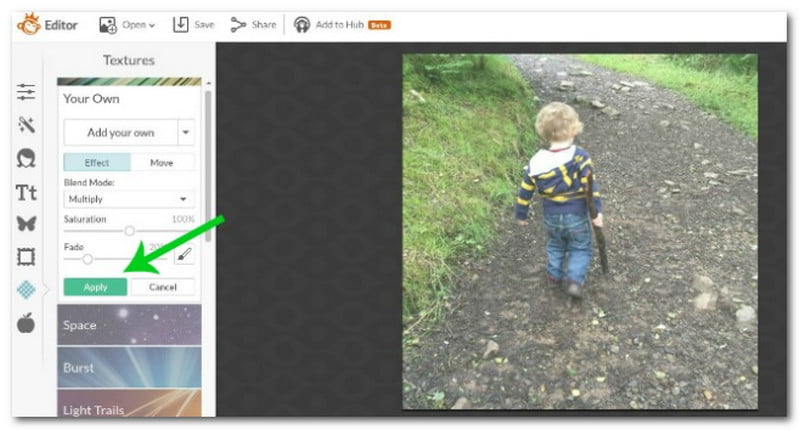The image size is (800, 430).
Task: Click the Saturation slider handle
Action: tap(130, 231)
